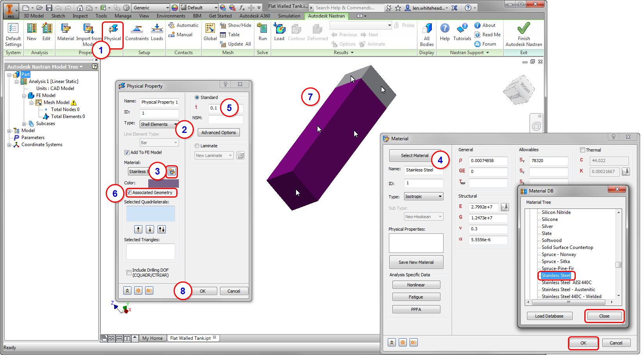Viewport: 644px width, 355px height.
Task: Click Save New Material button
Action: [x=416, y=262]
